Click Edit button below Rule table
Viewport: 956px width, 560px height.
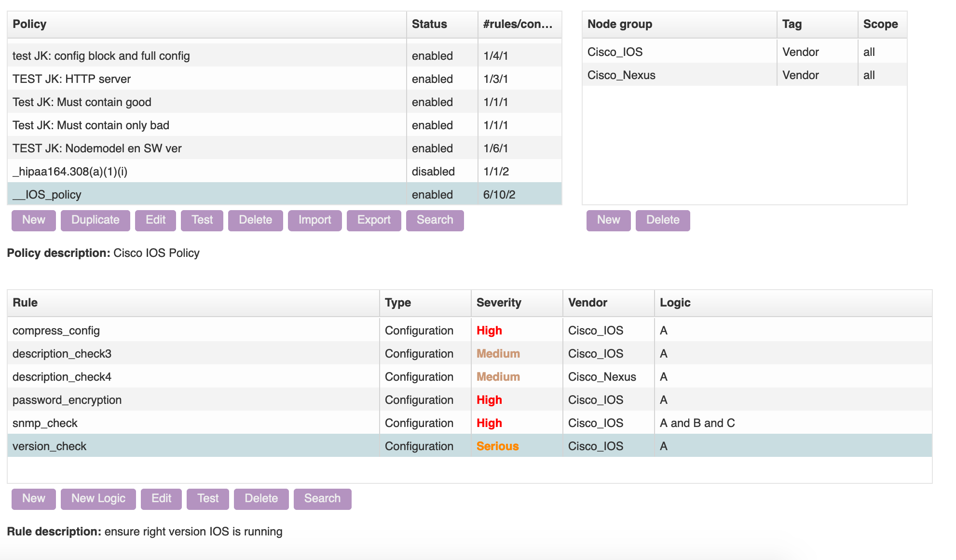pos(161,499)
